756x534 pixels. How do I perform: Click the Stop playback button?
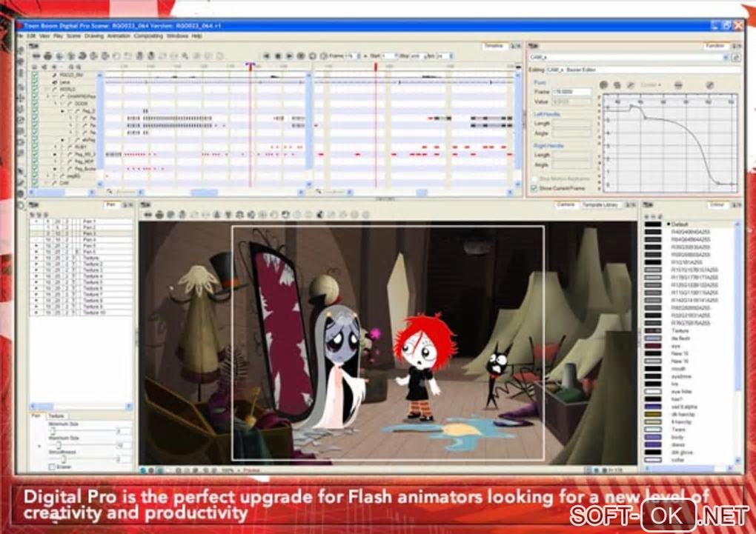[278, 56]
